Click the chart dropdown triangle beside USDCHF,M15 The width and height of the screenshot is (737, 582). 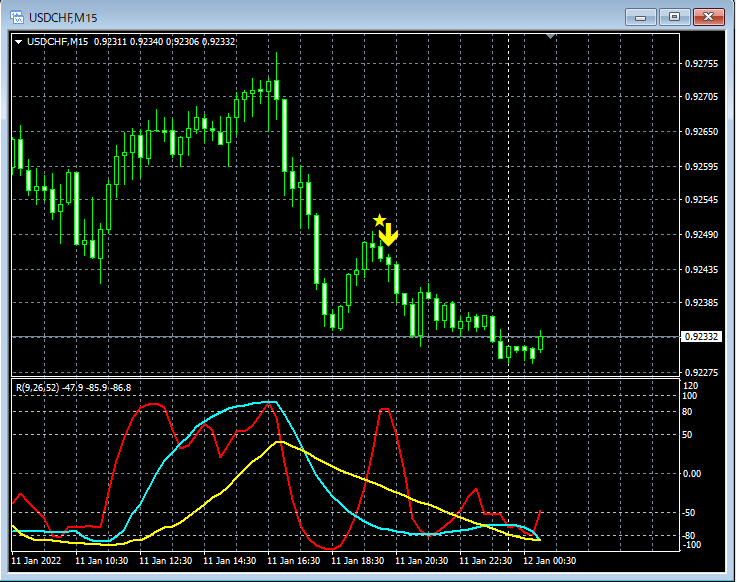tap(18, 42)
